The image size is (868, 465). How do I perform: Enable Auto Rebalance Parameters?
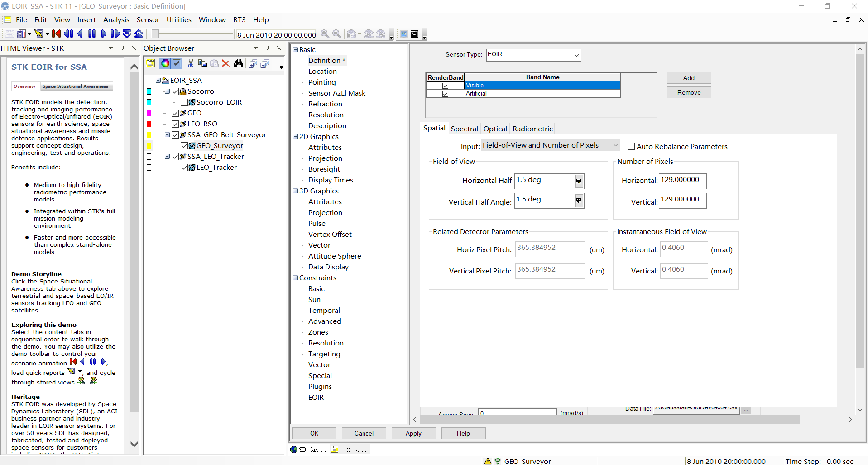pyautogui.click(x=631, y=146)
